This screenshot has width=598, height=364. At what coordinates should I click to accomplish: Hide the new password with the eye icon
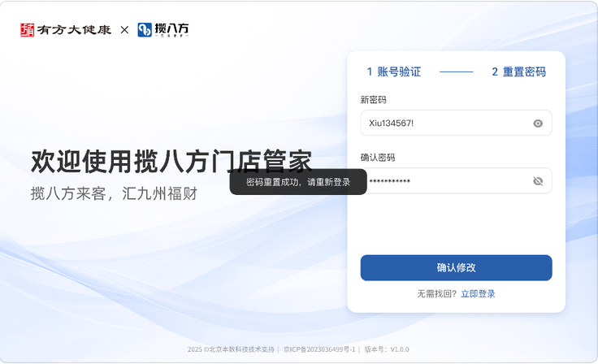[x=538, y=123]
